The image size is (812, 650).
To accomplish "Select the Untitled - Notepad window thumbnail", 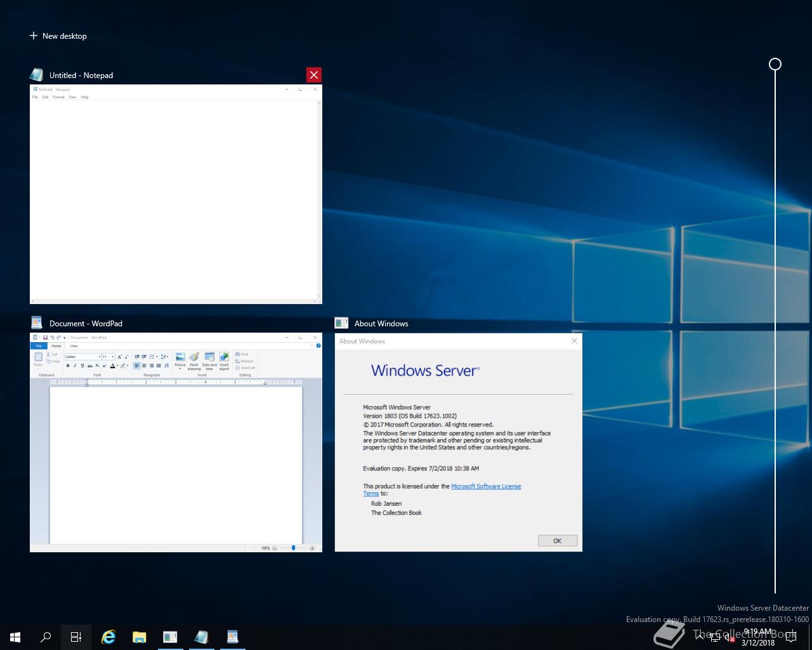I will coord(176,194).
